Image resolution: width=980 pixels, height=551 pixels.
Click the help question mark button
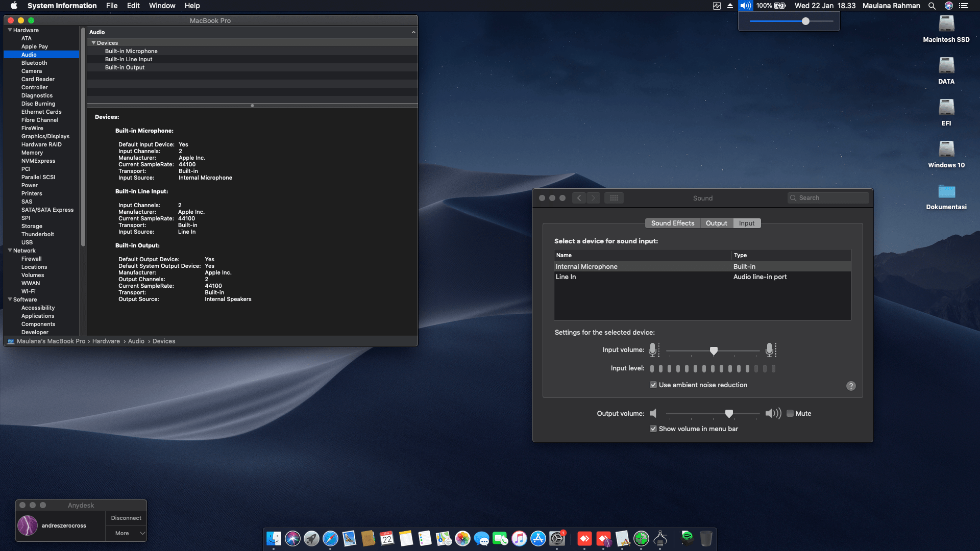click(851, 386)
